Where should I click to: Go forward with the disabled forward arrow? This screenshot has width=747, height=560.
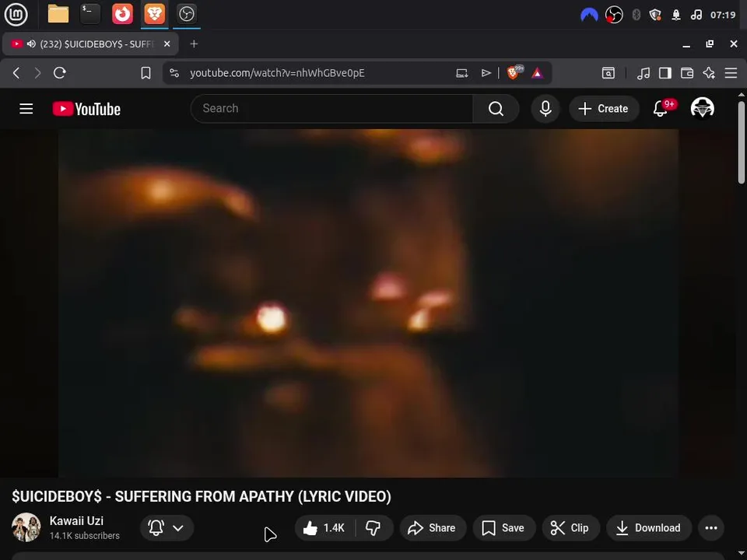point(37,73)
